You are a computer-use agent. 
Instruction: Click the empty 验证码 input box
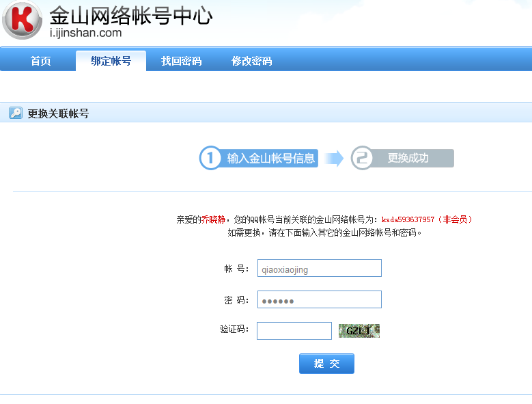click(294, 331)
